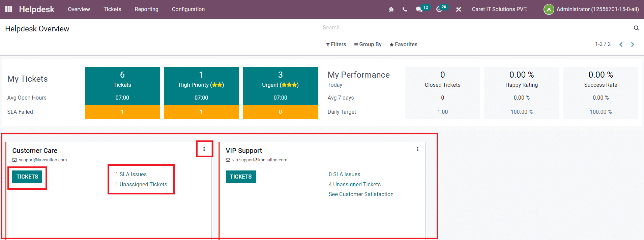Click Daily Target value 1.00

pyautogui.click(x=443, y=112)
